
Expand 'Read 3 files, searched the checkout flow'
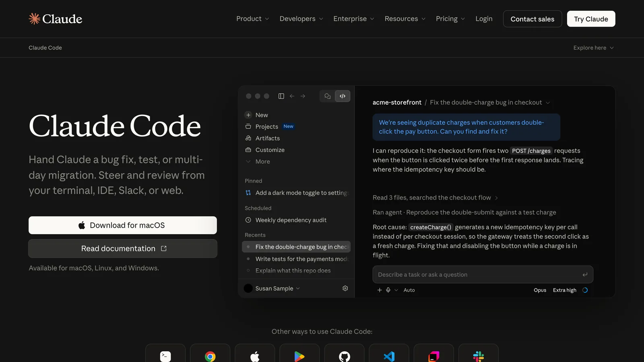click(x=436, y=198)
